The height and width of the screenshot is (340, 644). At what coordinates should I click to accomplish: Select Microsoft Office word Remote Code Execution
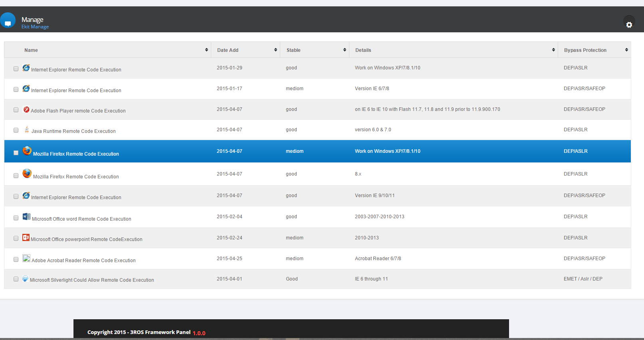point(81,219)
